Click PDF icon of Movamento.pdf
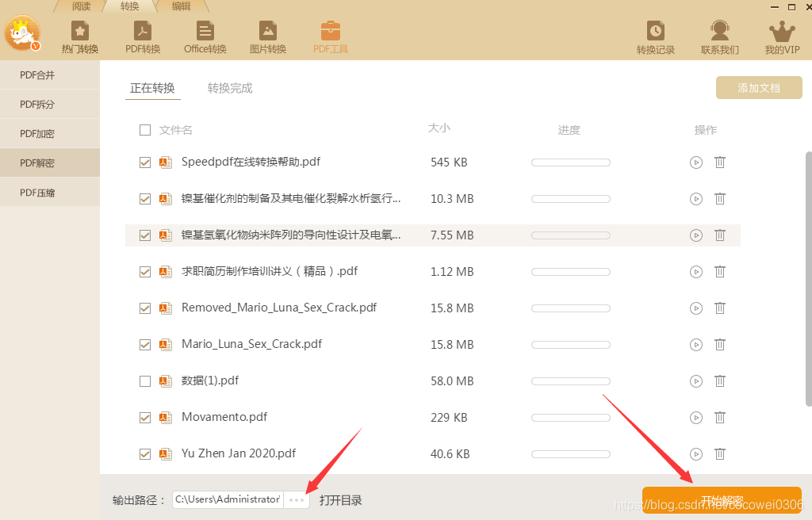Screen dimensions: 812x520 point(166,418)
